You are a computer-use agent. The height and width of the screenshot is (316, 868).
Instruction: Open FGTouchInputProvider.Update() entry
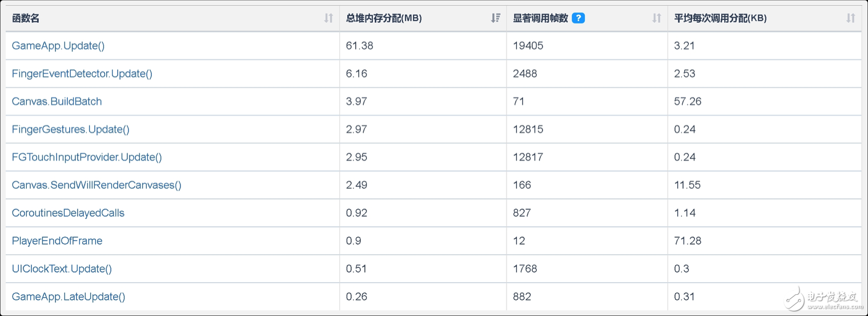[87, 157]
